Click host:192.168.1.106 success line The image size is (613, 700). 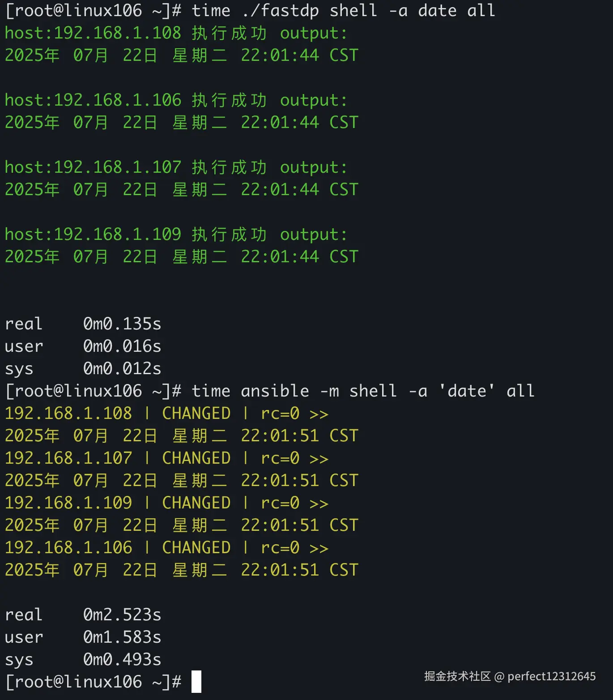pyautogui.click(x=176, y=100)
